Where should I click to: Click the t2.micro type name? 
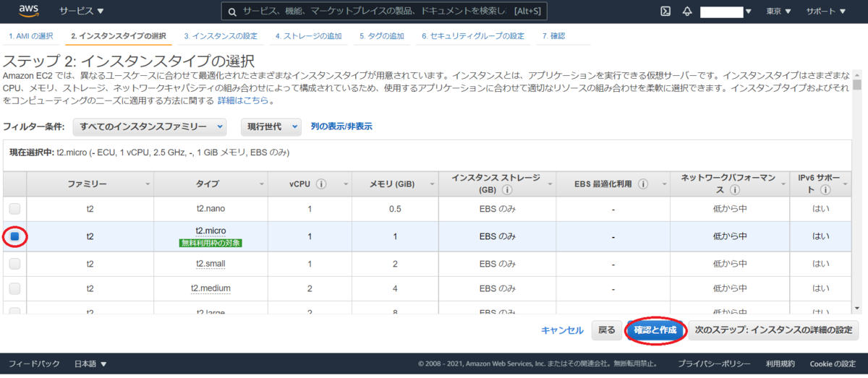pos(211,231)
